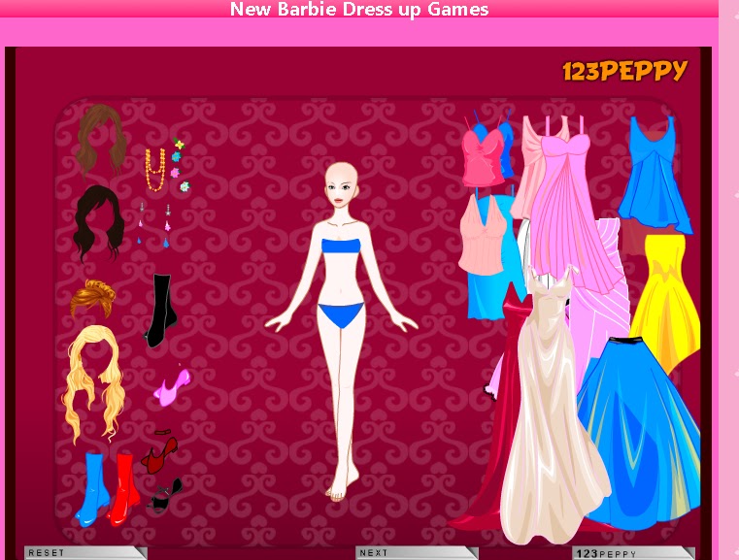
Task: Pick the yellow strapless dress
Action: pyautogui.click(x=666, y=302)
